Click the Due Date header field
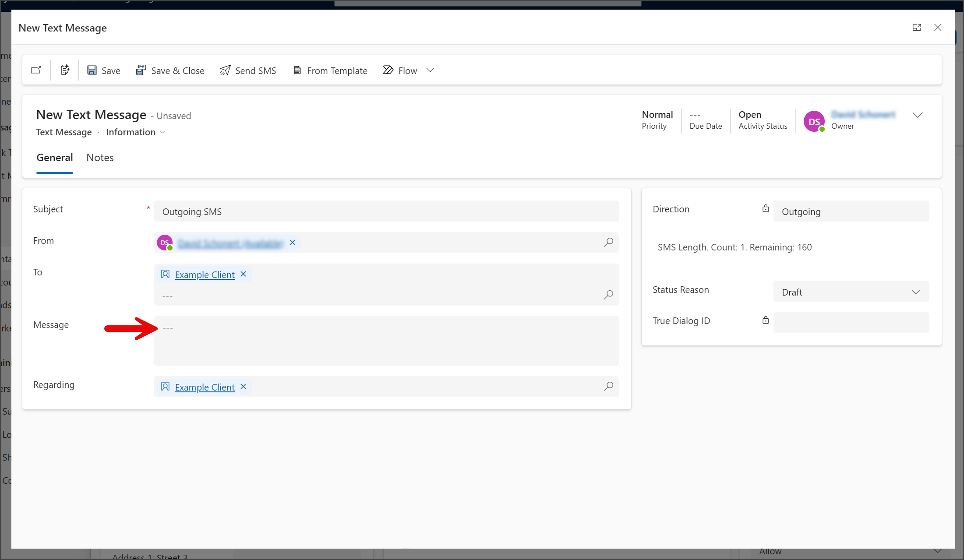 tap(706, 120)
